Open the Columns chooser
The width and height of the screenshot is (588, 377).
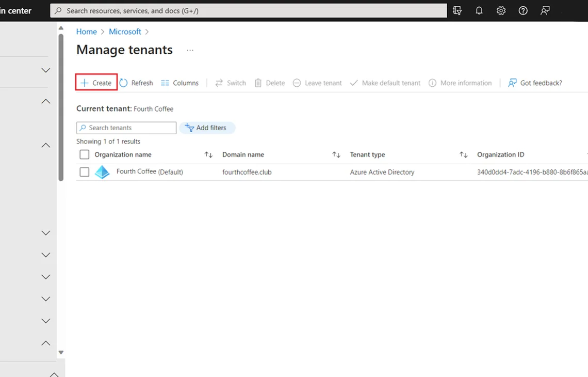coord(179,83)
